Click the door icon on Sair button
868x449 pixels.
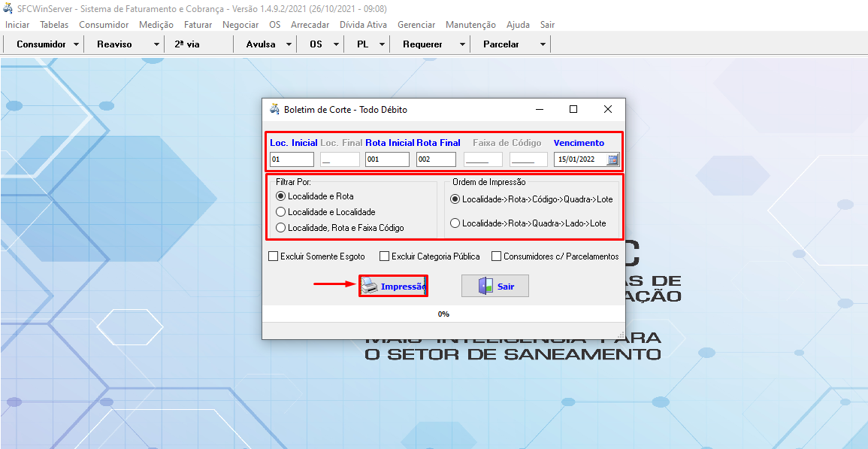click(485, 287)
